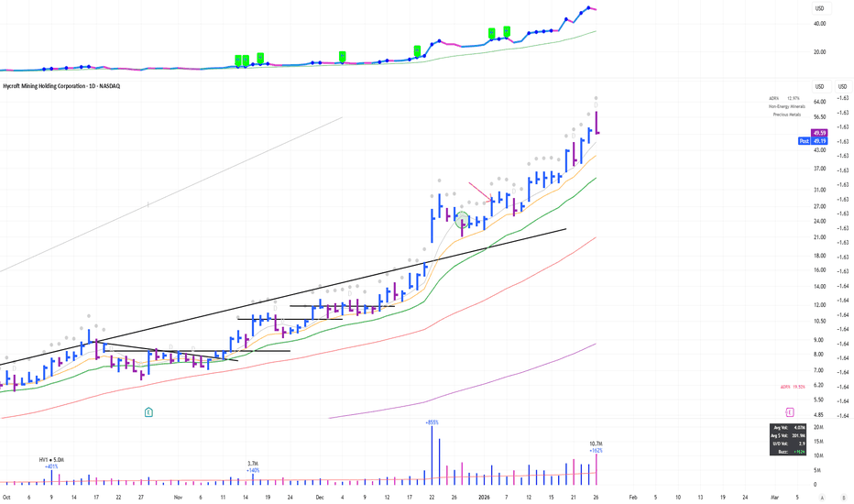The height and width of the screenshot is (504, 854).
Task: Click the 40.00 label on the top pane scale
Action: click(x=820, y=24)
